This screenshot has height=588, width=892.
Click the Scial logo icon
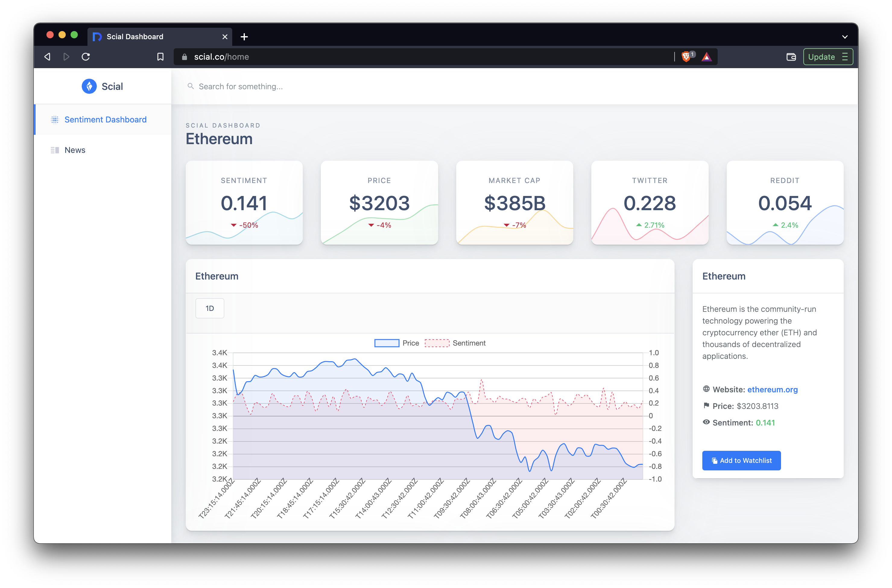tap(89, 86)
